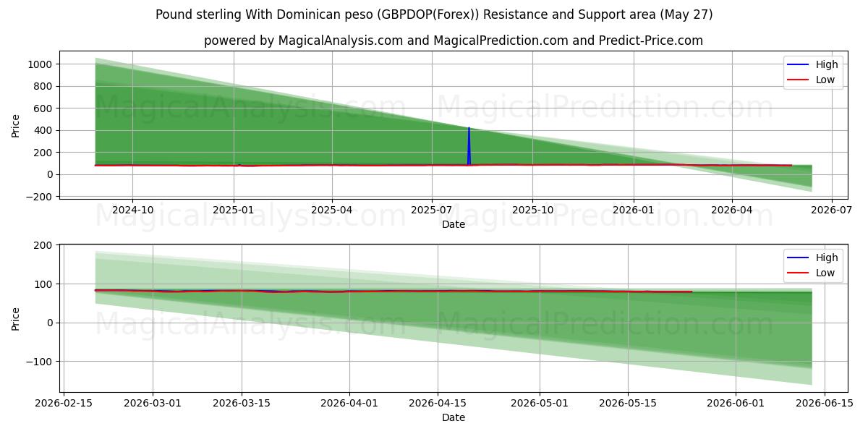Click the 2025-04 tick label on top chart

click(x=332, y=210)
